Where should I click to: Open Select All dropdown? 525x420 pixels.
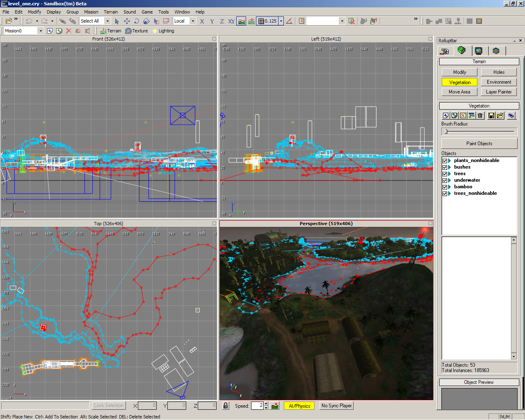tap(107, 21)
